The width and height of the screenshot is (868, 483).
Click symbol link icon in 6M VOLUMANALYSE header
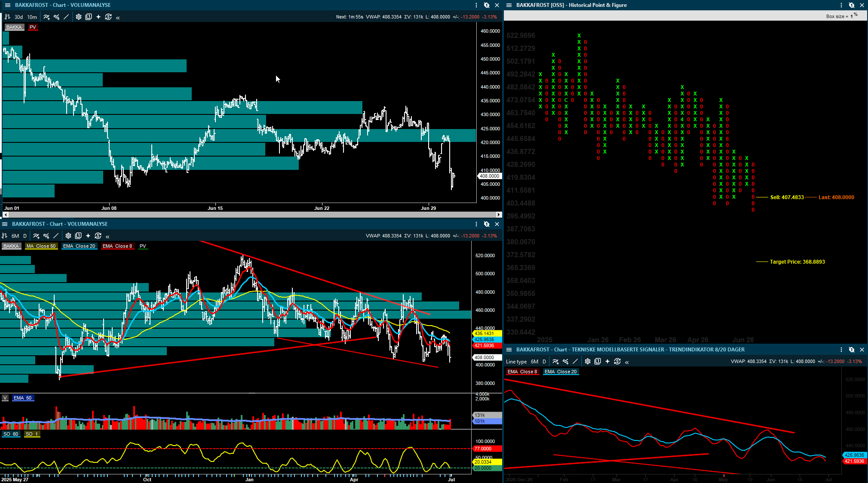point(487,224)
